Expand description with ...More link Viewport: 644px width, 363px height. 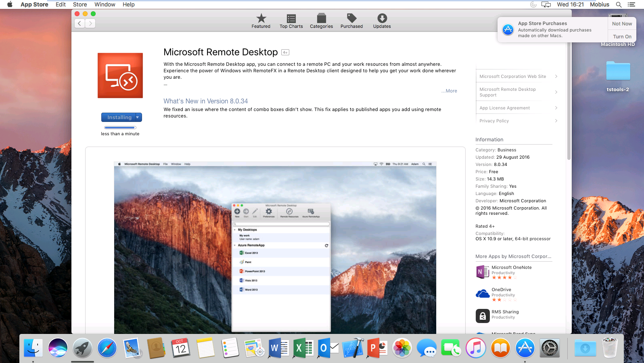(x=449, y=91)
